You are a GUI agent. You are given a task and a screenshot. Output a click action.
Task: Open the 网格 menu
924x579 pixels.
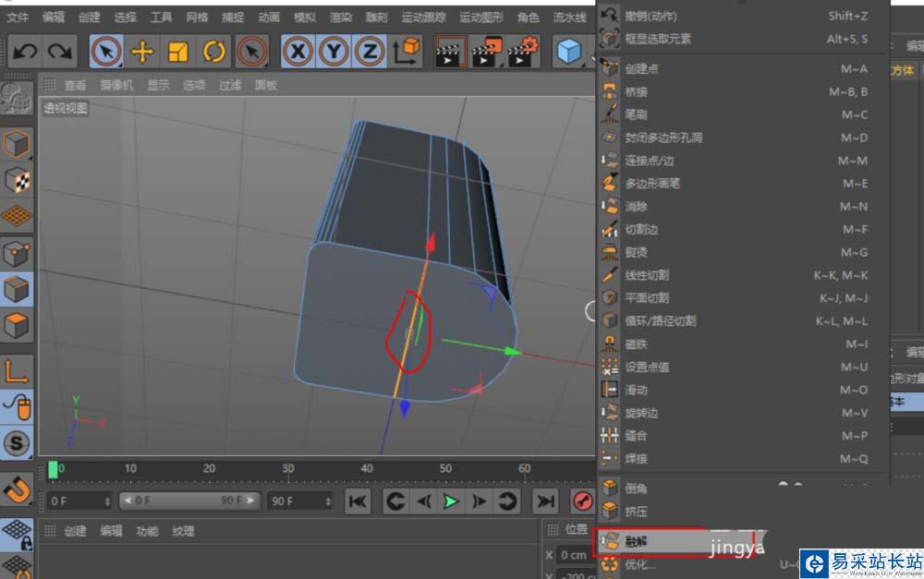pyautogui.click(x=197, y=18)
